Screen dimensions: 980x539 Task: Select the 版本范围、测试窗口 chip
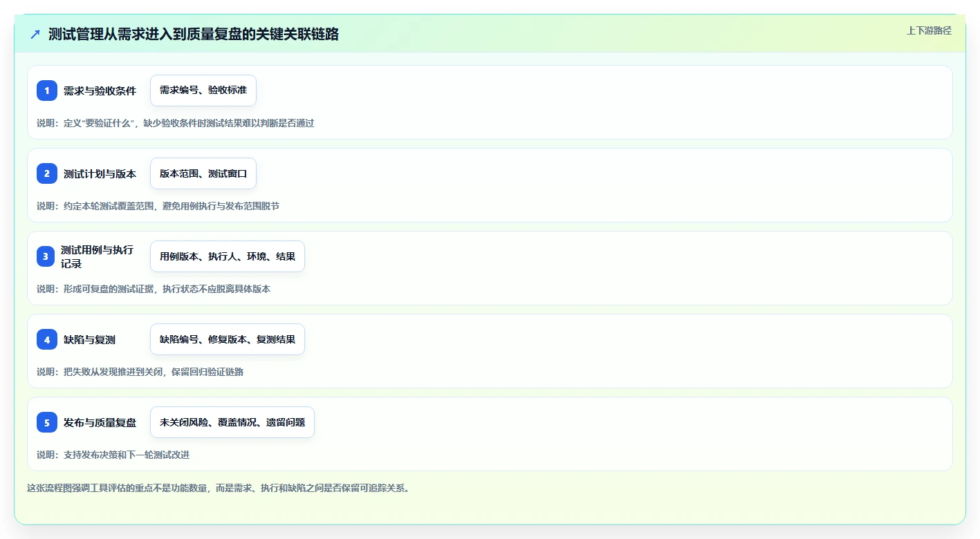(x=203, y=173)
